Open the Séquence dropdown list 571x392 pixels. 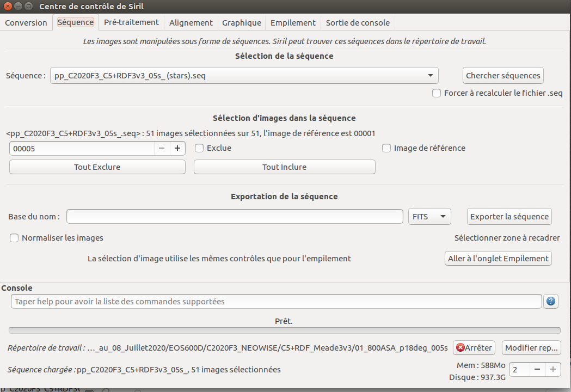[244, 76]
